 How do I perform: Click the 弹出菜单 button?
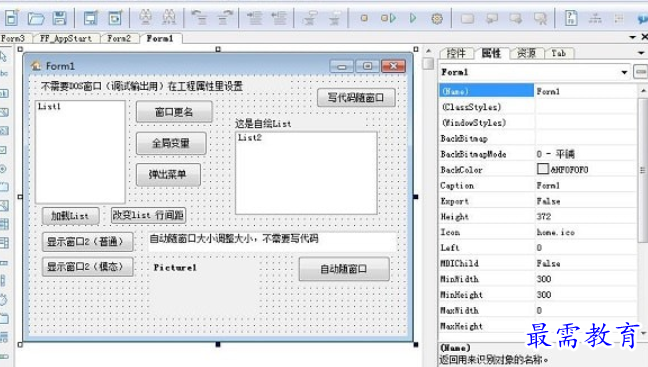tap(168, 174)
